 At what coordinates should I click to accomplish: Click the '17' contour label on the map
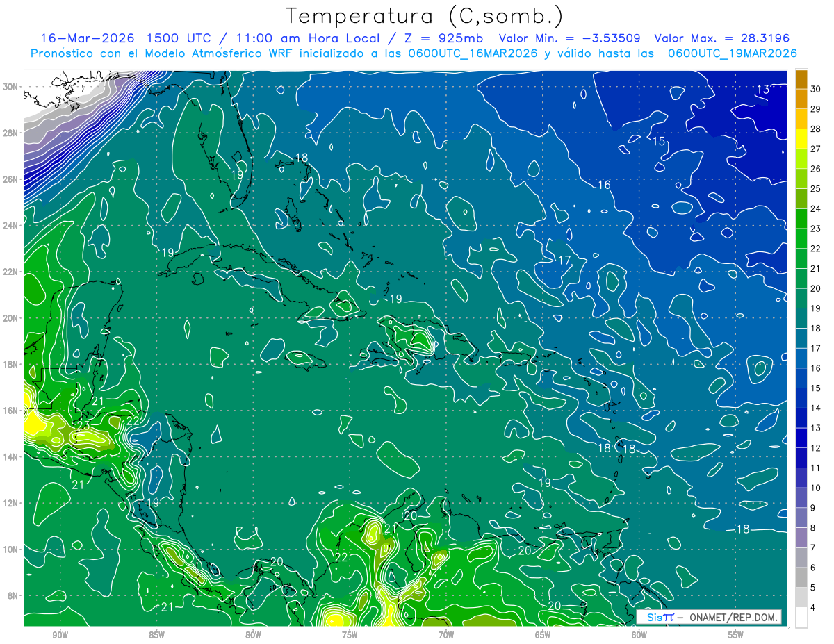(564, 261)
